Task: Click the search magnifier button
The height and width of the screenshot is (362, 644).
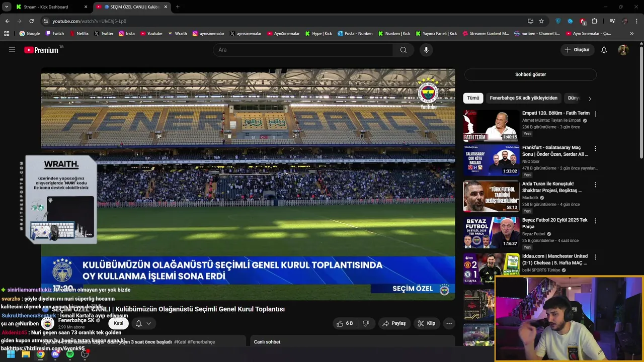Action: click(404, 50)
